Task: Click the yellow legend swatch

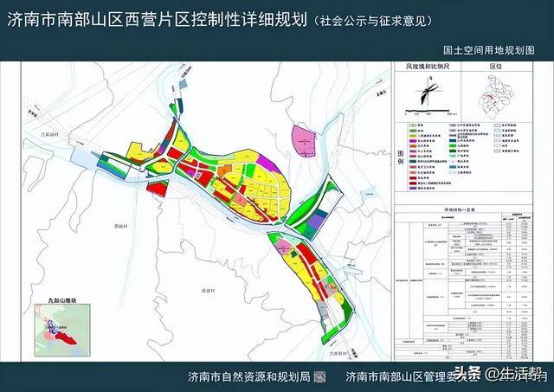Action: pos(413,136)
